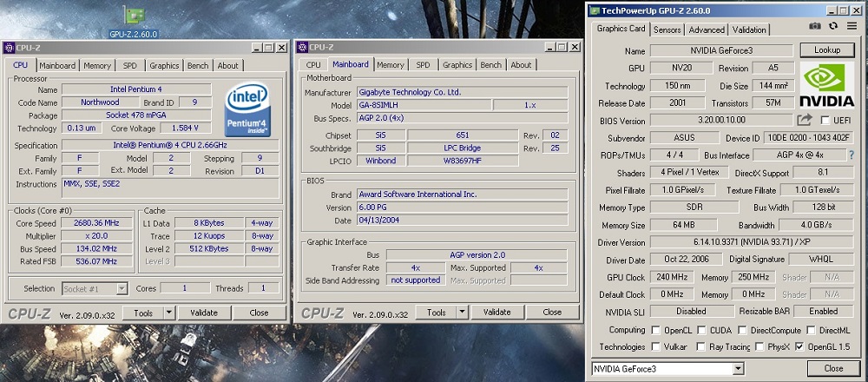Open Memory tab in Mainboard window
The image size is (868, 382).
(391, 65)
